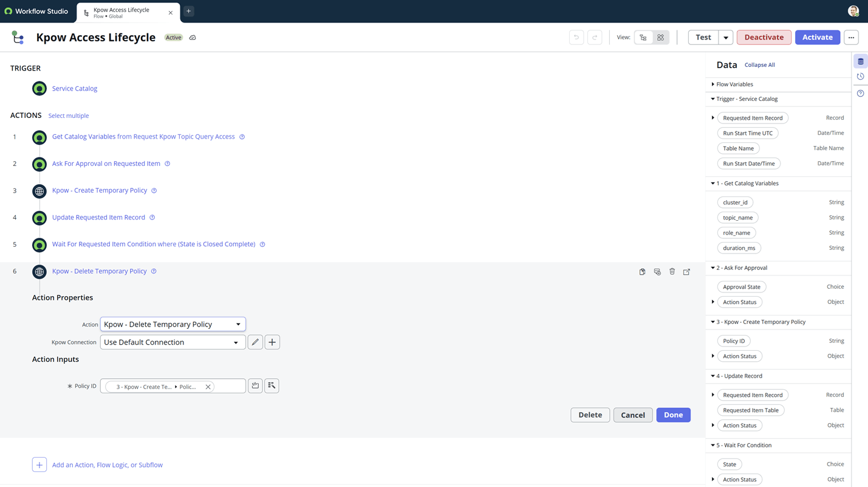The image size is (868, 487).
Task: Click annotation comment icon on step 6
Action: [657, 272]
